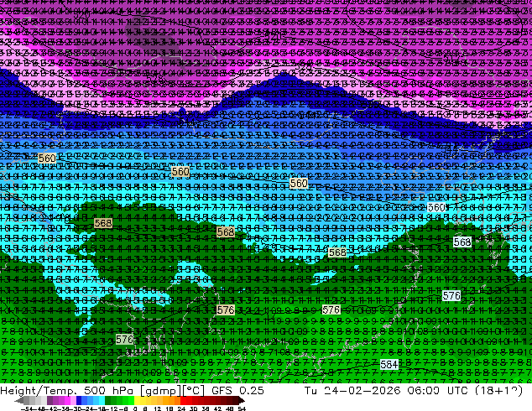This screenshot has height=411, width=532.
Task: Click the gray left arrow end of legend
Action: (19, 401)
